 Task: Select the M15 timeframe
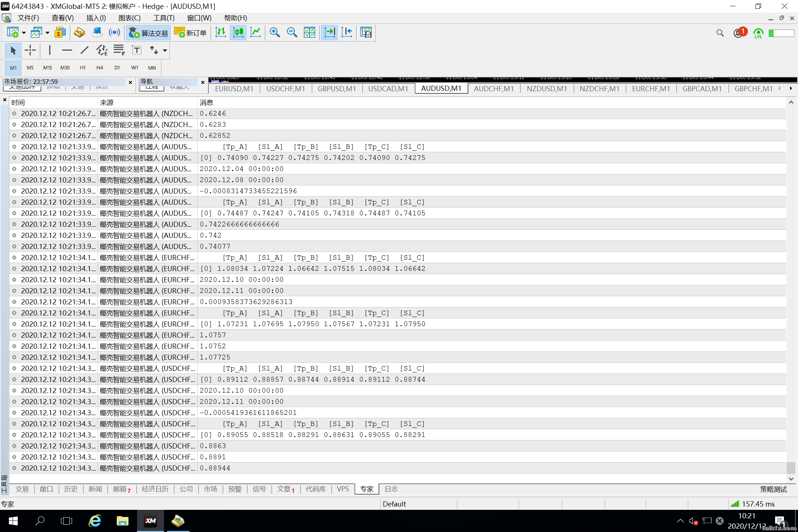click(48, 68)
